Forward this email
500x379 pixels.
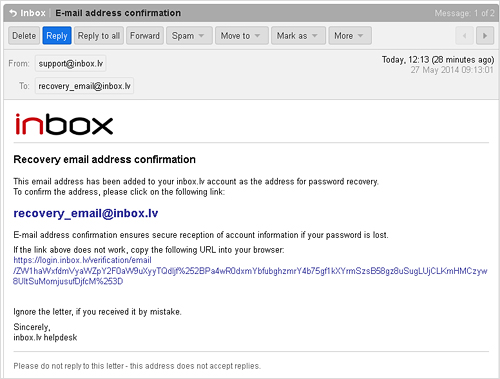pyautogui.click(x=145, y=36)
